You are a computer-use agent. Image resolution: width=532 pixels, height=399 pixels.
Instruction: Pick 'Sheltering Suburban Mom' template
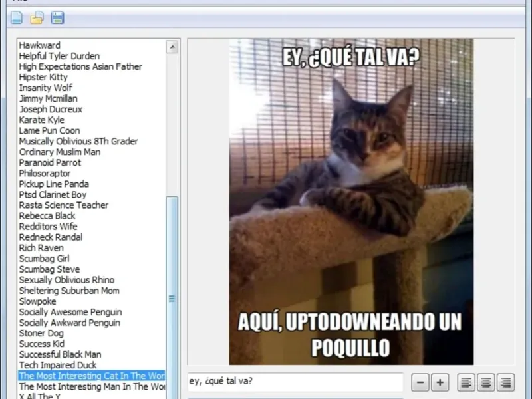(69, 291)
